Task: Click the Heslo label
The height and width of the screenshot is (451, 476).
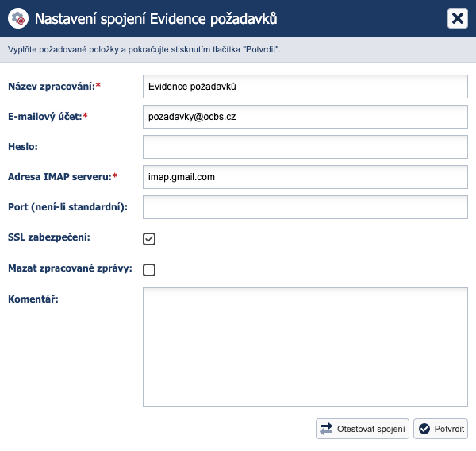Action: tap(23, 146)
